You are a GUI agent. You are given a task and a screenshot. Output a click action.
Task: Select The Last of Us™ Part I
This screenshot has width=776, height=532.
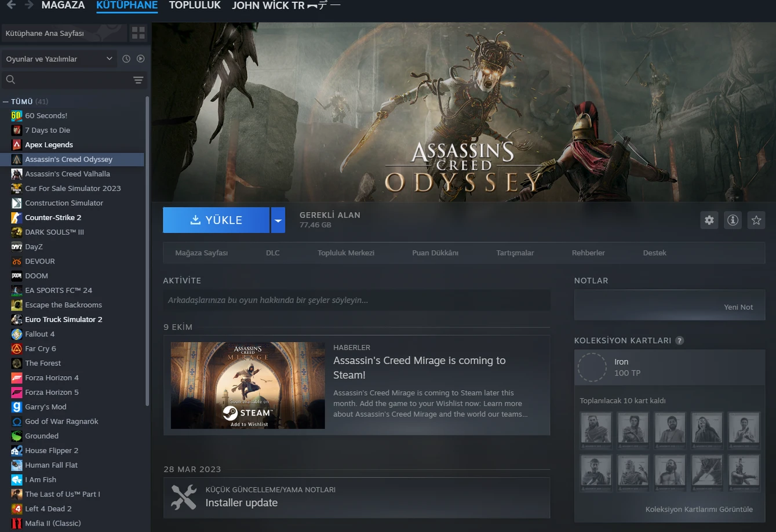tap(63, 494)
